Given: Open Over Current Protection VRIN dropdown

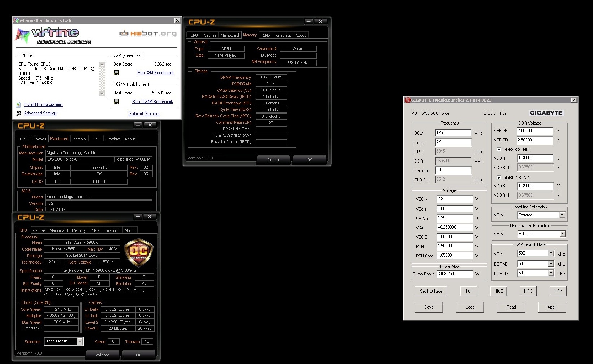Looking at the screenshot, I should pos(562,234).
